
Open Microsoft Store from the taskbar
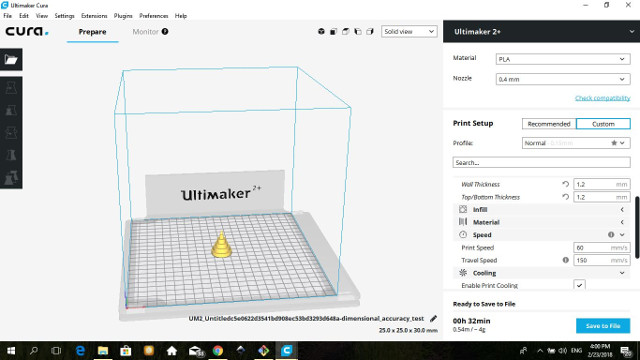click(x=126, y=351)
